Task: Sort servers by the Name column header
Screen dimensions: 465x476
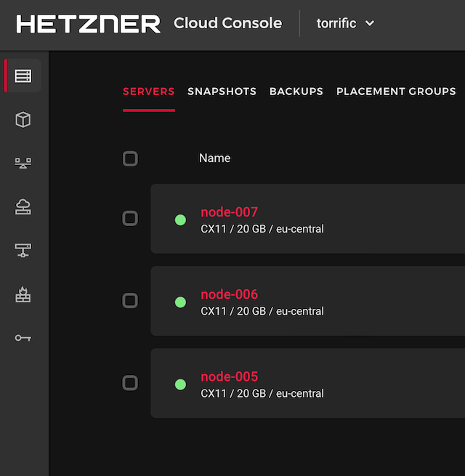Action: click(x=214, y=158)
